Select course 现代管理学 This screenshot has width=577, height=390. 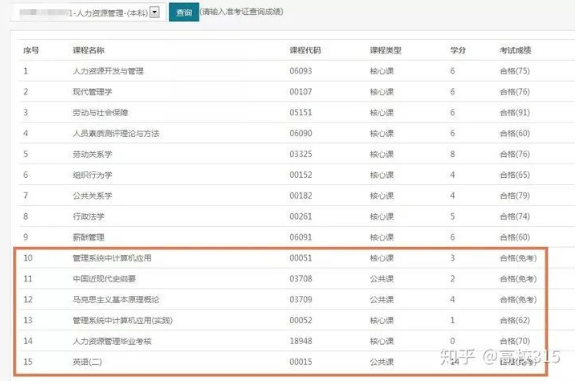click(x=92, y=92)
